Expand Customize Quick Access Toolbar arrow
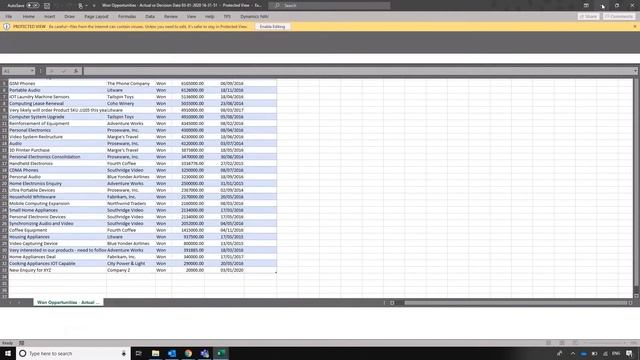This screenshot has height=360, width=640. click(x=94, y=6)
